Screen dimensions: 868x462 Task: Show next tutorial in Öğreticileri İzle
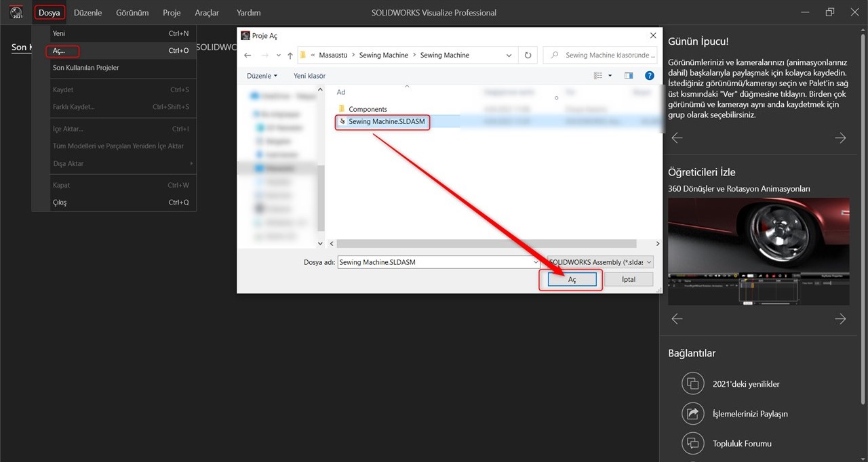pyautogui.click(x=841, y=319)
